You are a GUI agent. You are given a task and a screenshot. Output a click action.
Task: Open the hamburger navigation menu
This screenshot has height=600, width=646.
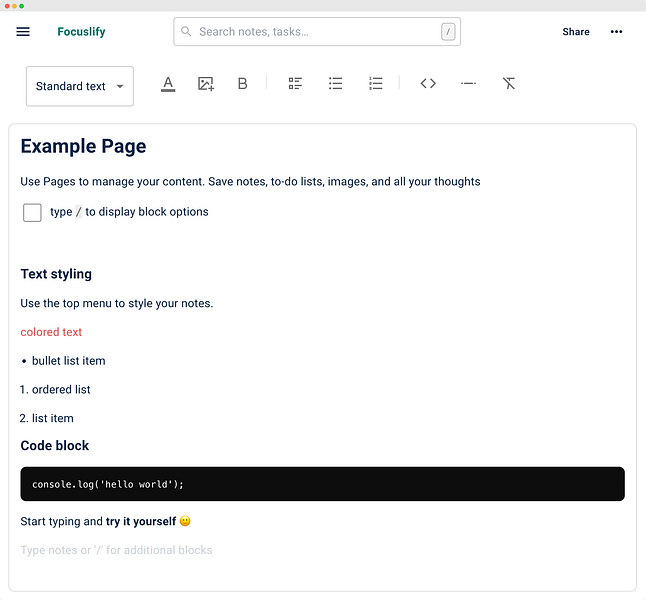point(23,32)
